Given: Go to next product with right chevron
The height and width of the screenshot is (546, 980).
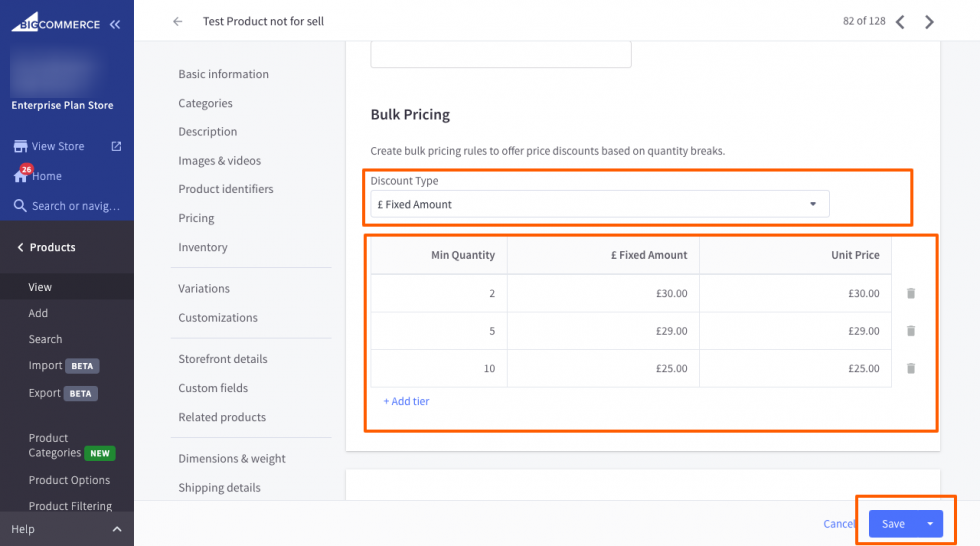Looking at the screenshot, I should tap(929, 22).
